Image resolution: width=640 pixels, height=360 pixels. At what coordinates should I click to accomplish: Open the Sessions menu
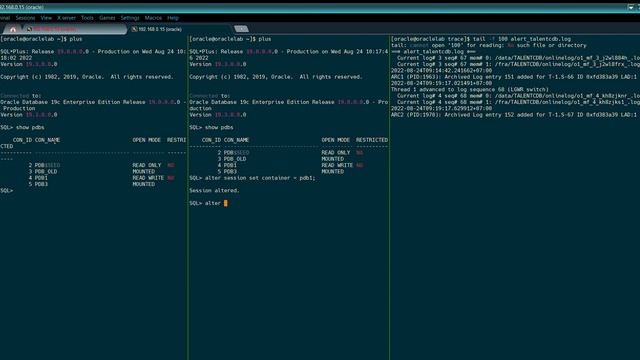tap(25, 18)
